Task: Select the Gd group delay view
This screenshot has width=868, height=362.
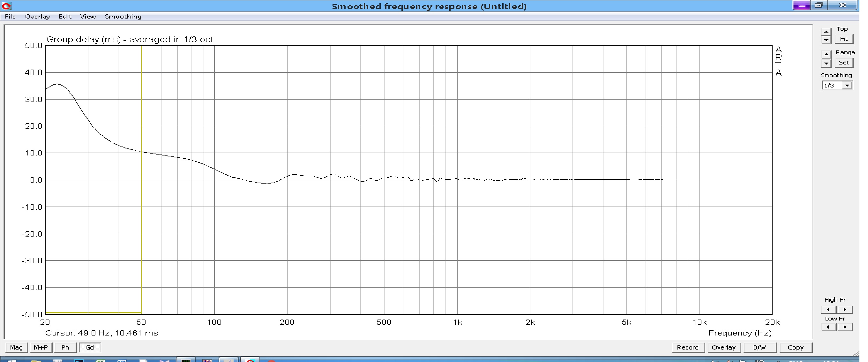Action: tap(90, 347)
